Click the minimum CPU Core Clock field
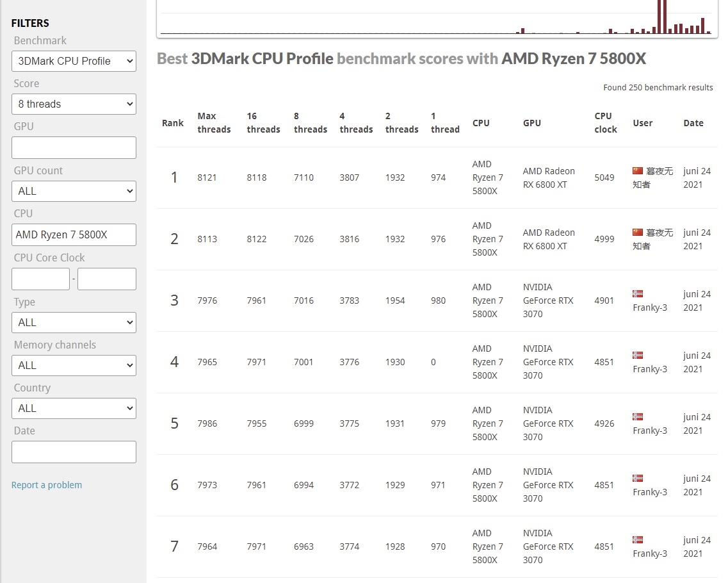This screenshot has height=583, width=728. [40, 279]
